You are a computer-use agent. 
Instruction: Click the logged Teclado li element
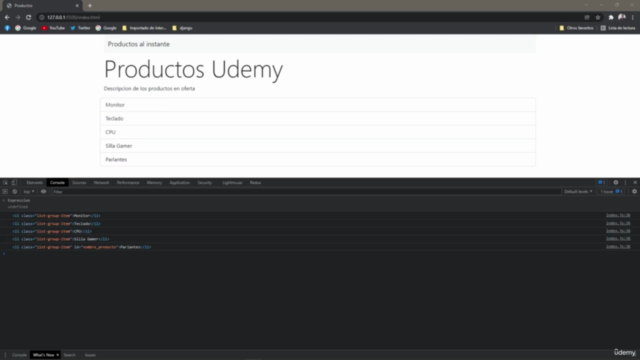(x=56, y=224)
